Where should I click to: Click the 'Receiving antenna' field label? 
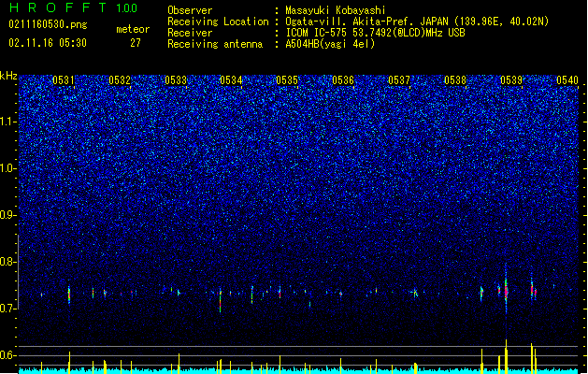pyautogui.click(x=215, y=44)
